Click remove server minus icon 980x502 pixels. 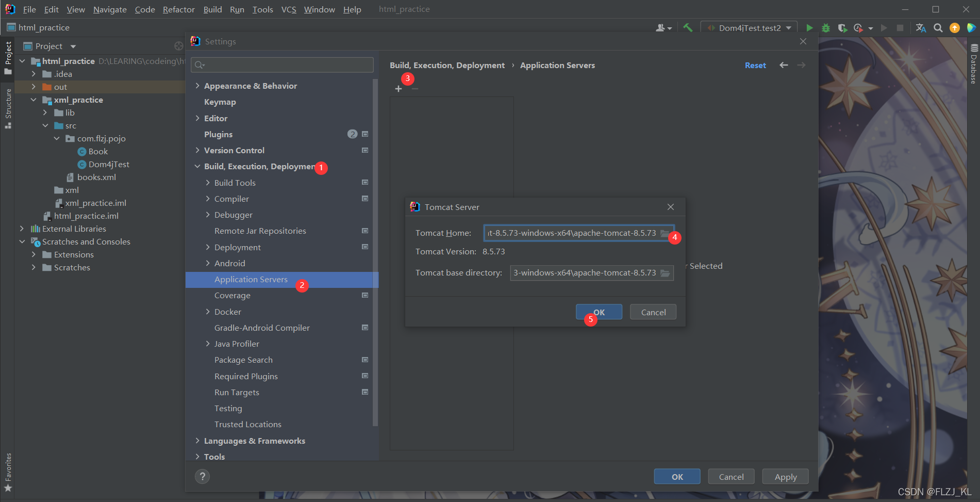tap(415, 89)
